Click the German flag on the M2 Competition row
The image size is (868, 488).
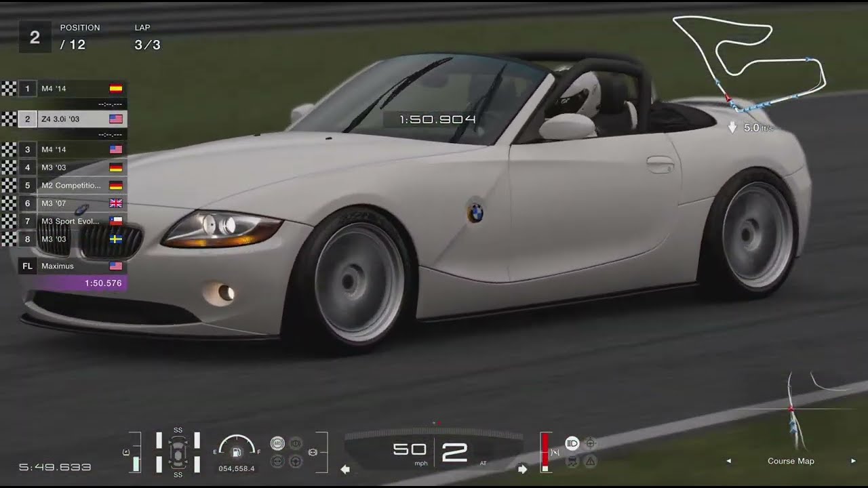[116, 185]
